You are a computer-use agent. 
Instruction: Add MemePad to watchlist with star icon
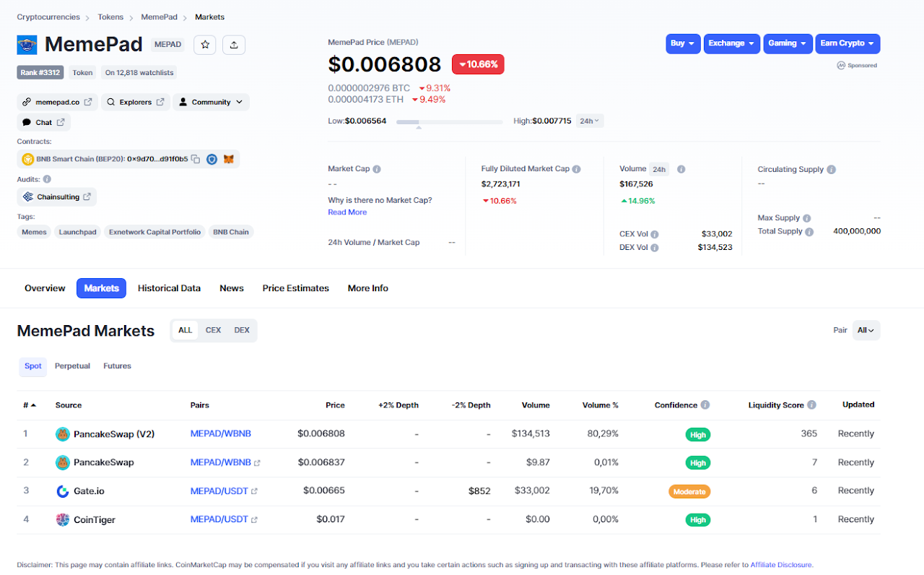205,45
